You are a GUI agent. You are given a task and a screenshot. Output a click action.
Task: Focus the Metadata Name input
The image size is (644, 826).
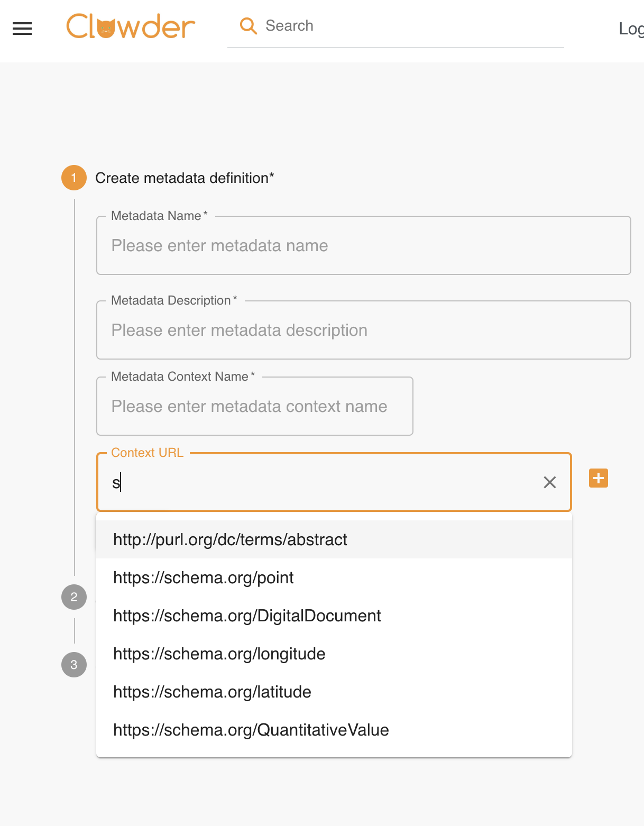click(363, 246)
